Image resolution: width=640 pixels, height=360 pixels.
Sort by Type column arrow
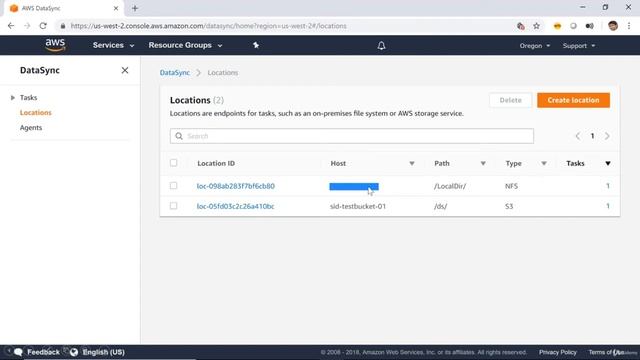544,163
